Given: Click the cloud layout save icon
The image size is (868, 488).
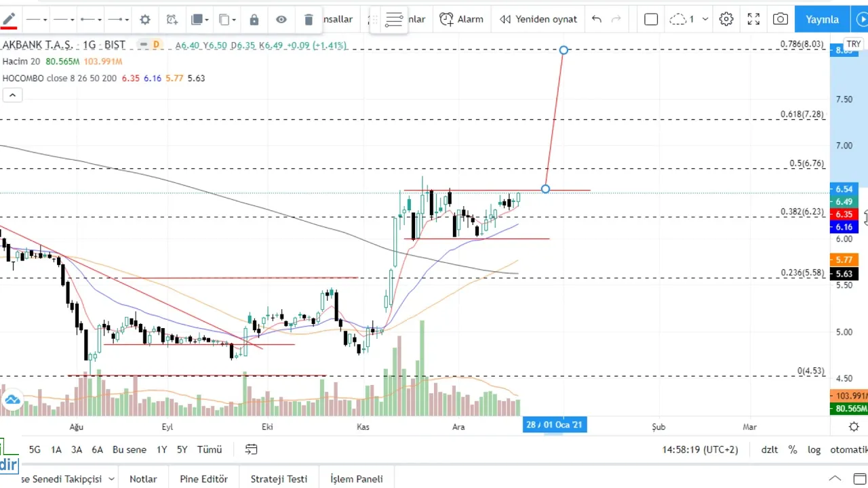Looking at the screenshot, I should pos(677,19).
